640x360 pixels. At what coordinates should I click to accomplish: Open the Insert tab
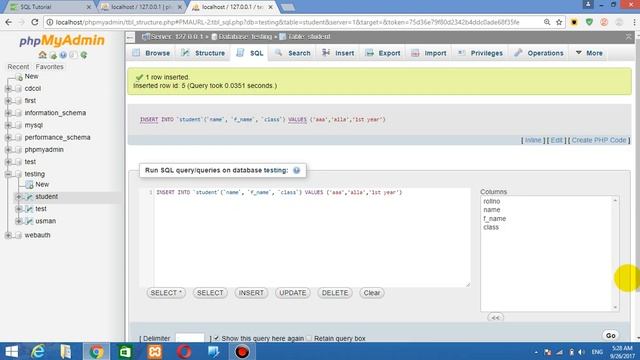pos(338,53)
